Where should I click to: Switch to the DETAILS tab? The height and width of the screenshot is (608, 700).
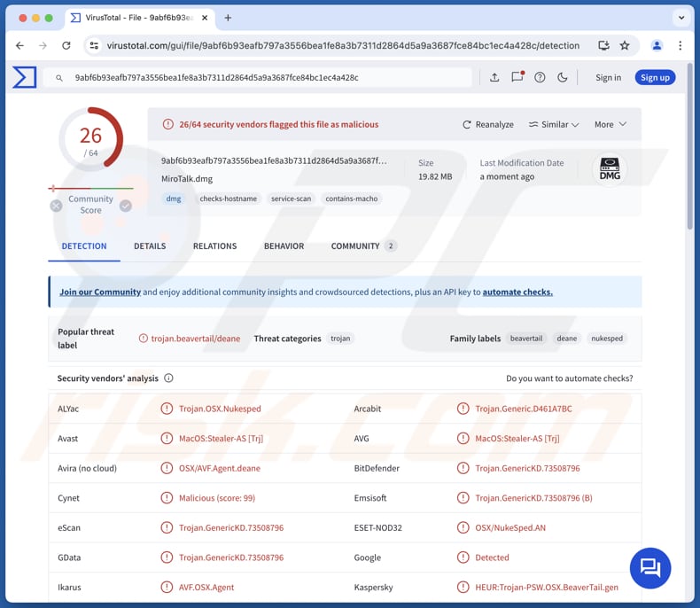coord(150,246)
